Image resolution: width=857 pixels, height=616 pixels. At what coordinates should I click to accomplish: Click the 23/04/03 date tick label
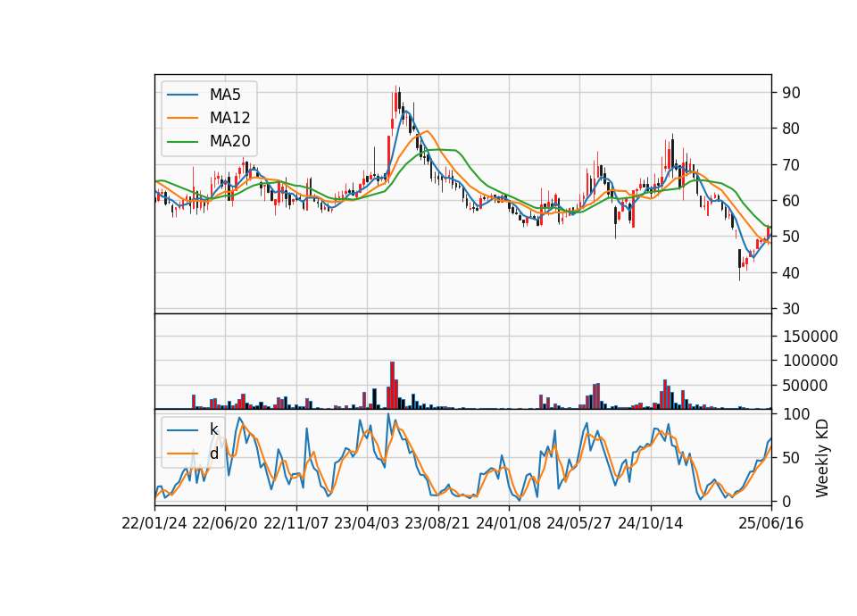point(367,523)
